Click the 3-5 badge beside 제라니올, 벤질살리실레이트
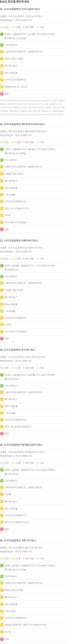The height and width of the screenshot is (644, 66). (x=2, y=427)
